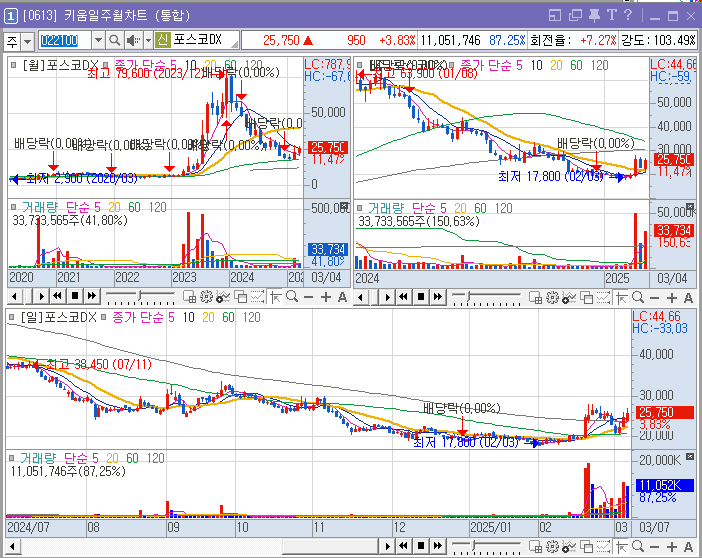Viewport: 702px width, 558px height.
Task: Click the minus icon in daily chart toolbar
Action: (x=654, y=547)
